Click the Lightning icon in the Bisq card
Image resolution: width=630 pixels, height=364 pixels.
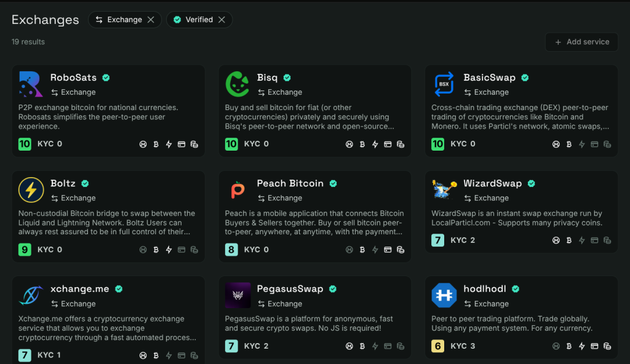pyautogui.click(x=375, y=144)
